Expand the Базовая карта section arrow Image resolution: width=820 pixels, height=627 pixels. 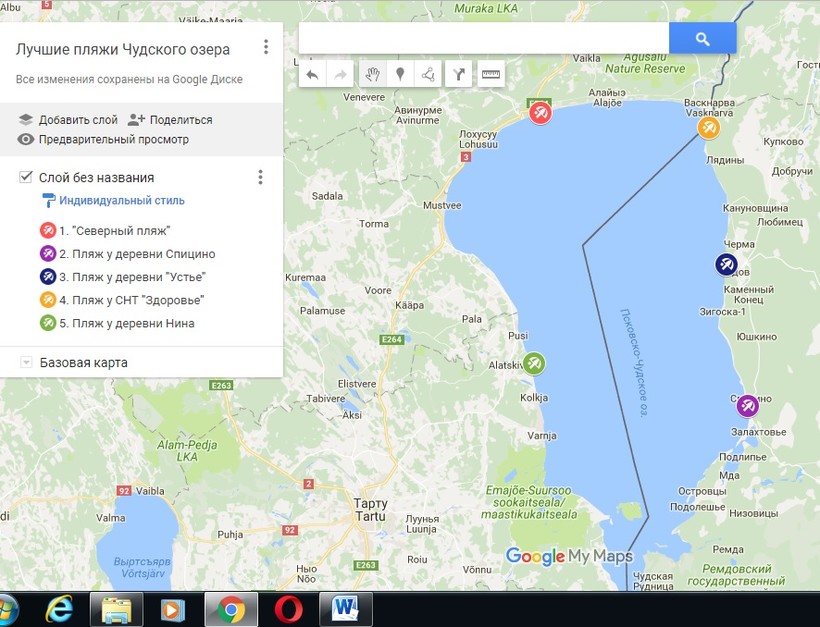[26, 362]
